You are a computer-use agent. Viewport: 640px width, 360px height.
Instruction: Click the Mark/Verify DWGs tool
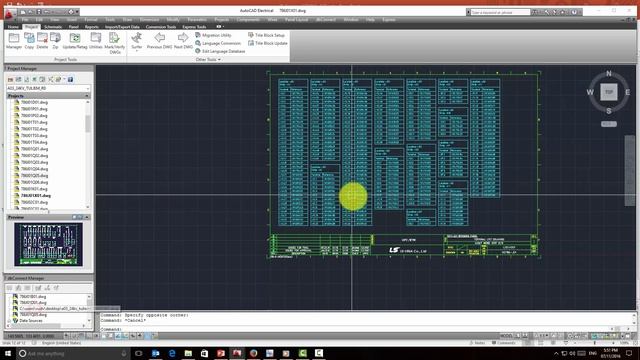pyautogui.click(x=115, y=43)
